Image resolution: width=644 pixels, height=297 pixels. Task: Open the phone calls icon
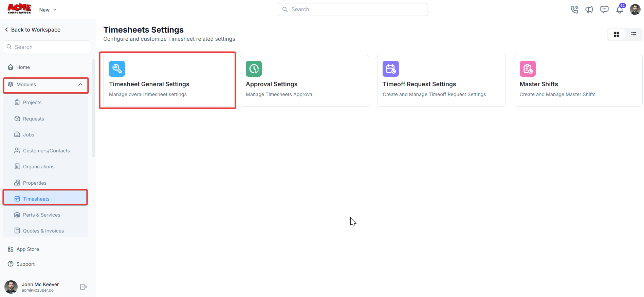pyautogui.click(x=574, y=10)
